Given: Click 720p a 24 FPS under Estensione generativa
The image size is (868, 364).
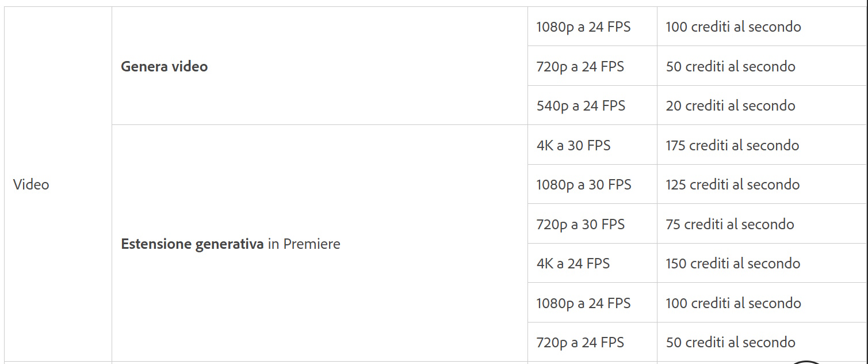Looking at the screenshot, I should [x=580, y=343].
